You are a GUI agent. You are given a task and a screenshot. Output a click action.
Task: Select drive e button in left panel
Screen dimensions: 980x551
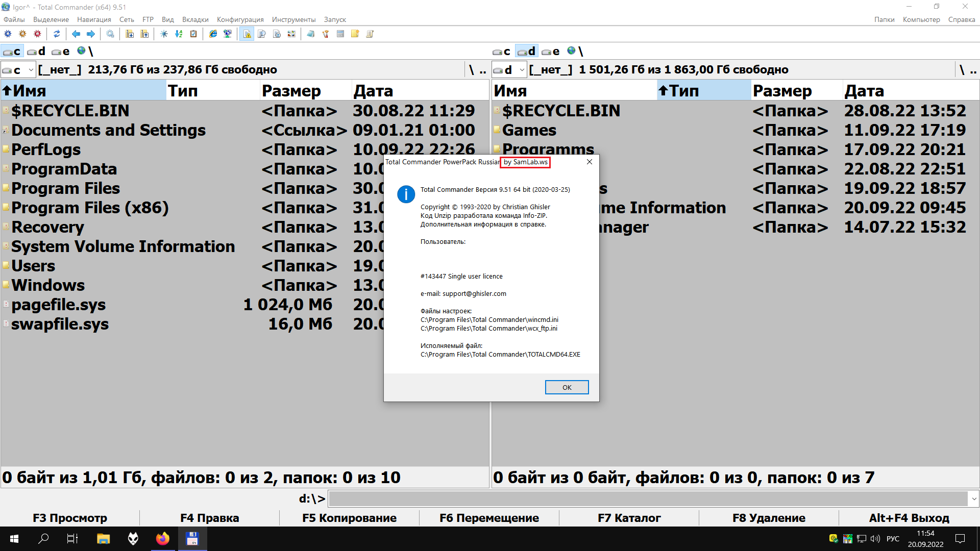click(x=61, y=52)
